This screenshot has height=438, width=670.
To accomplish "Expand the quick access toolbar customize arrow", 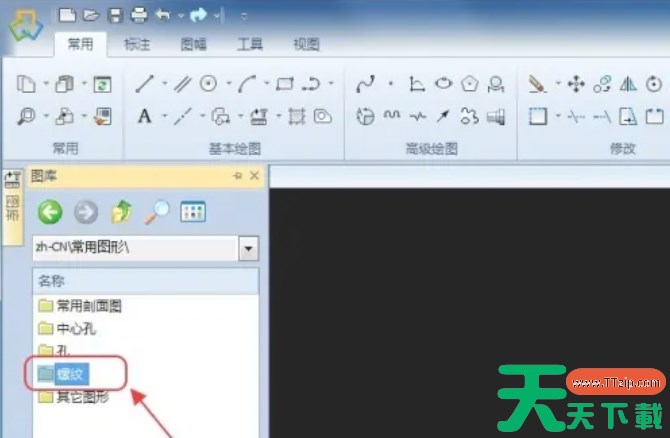I will 244,17.
